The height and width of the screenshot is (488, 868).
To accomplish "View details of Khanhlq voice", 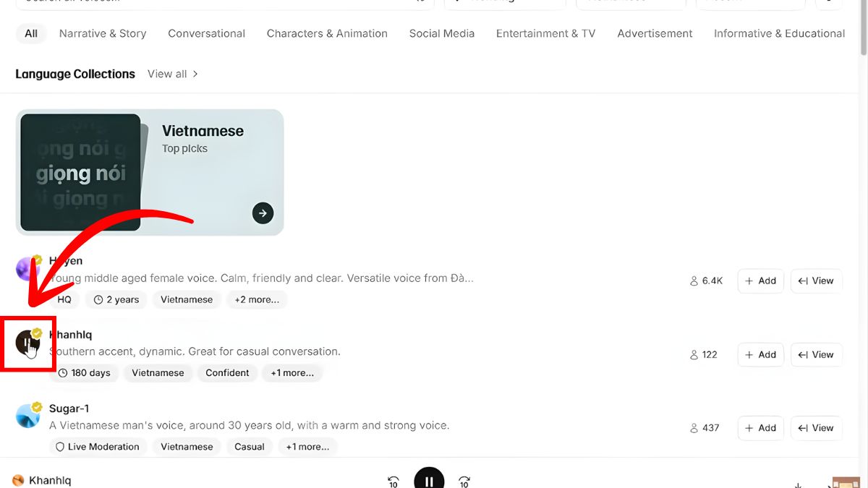I will [816, 355].
